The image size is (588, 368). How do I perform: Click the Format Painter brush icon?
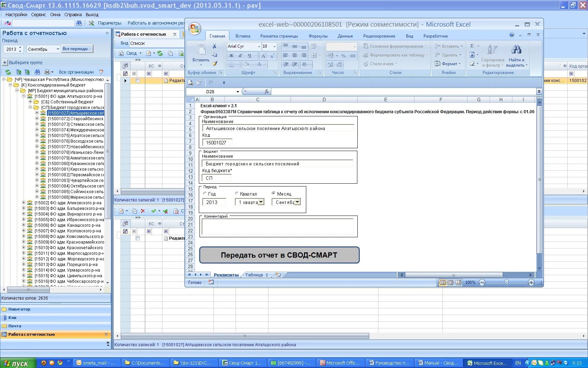click(215, 63)
